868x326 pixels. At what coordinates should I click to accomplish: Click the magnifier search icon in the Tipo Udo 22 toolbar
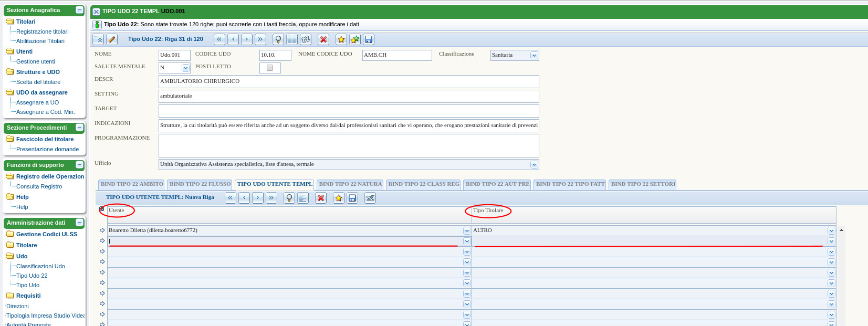[x=278, y=39]
